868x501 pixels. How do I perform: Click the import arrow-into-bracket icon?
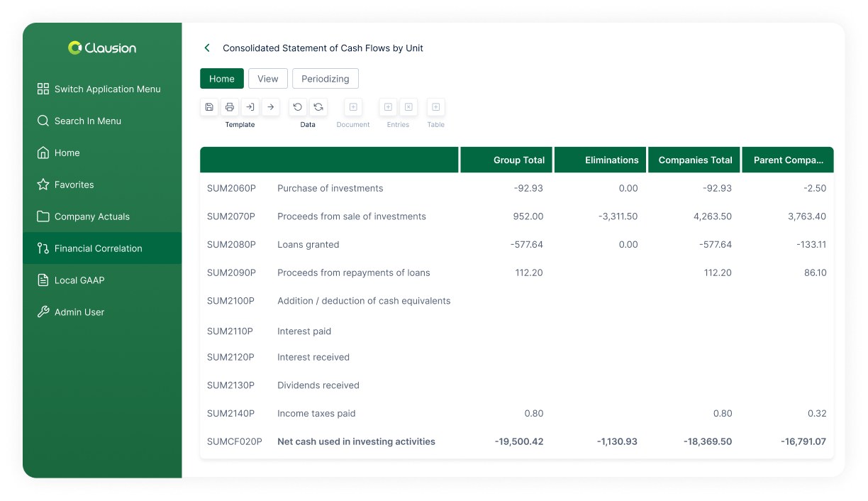(250, 107)
